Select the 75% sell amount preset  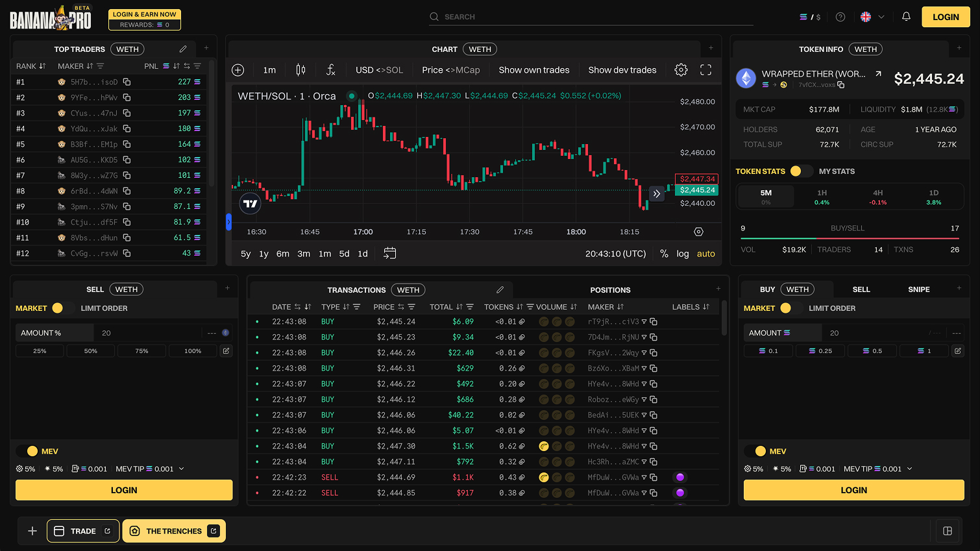pos(141,350)
